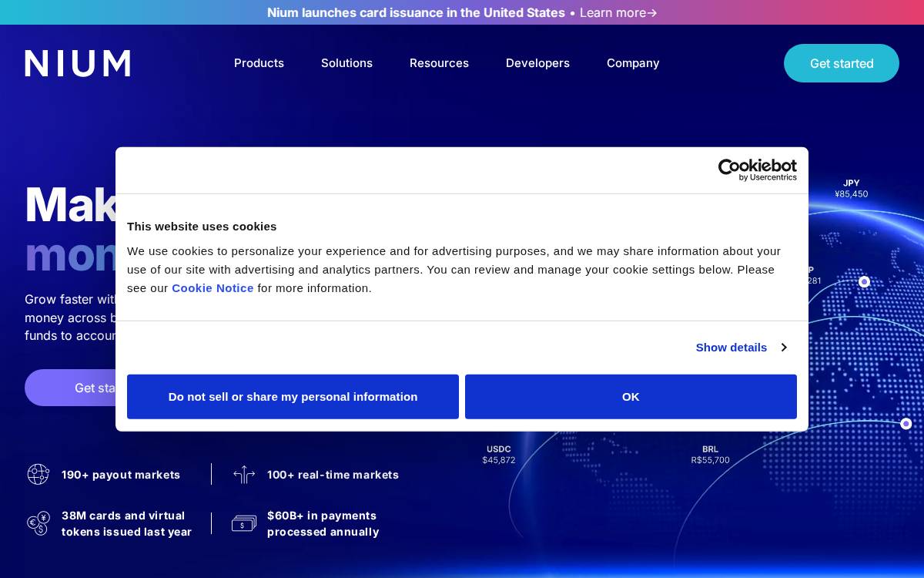Click the Cookiebot by Usercentrics logo
Screen dimensions: 924x578
(x=758, y=170)
